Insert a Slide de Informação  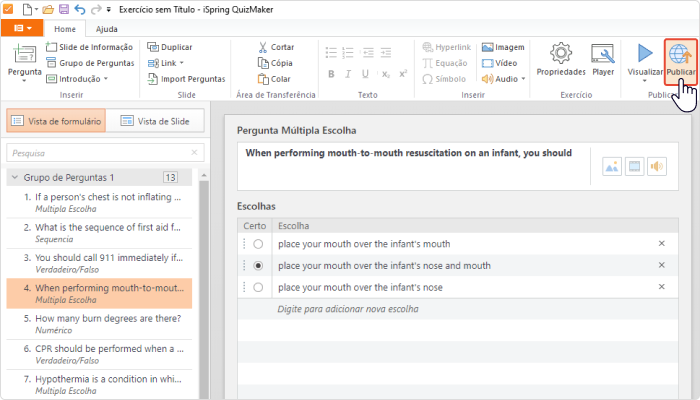coord(89,47)
